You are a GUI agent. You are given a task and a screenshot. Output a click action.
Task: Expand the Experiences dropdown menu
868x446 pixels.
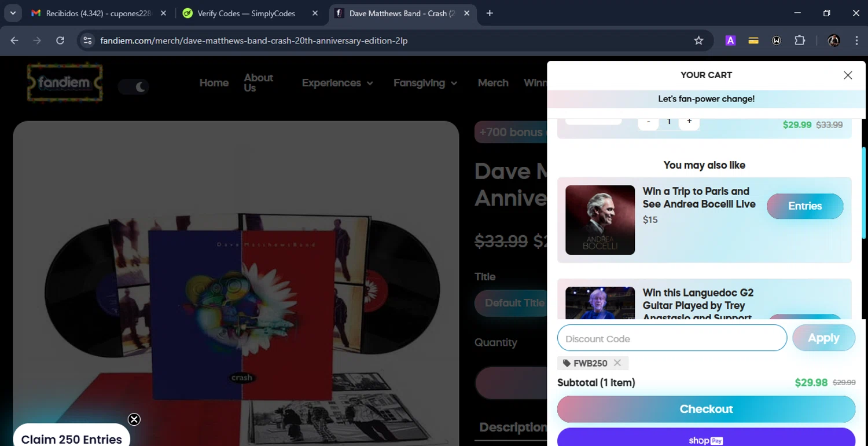(x=337, y=83)
